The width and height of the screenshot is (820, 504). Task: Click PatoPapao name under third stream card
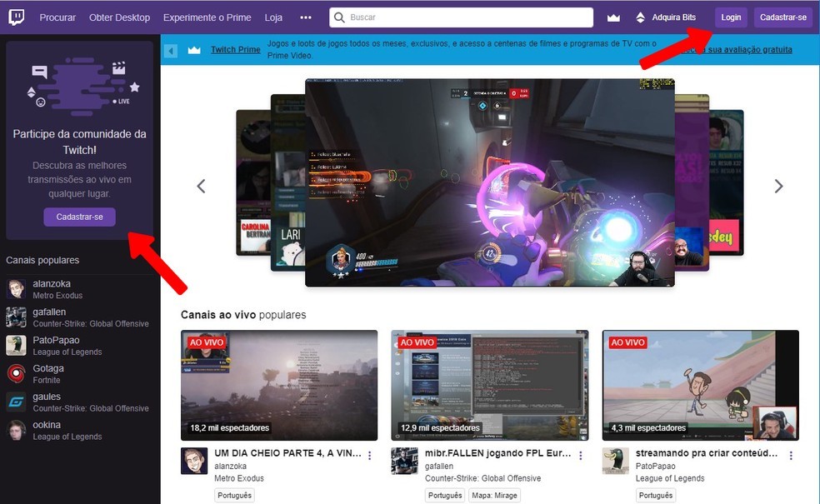pyautogui.click(x=655, y=466)
